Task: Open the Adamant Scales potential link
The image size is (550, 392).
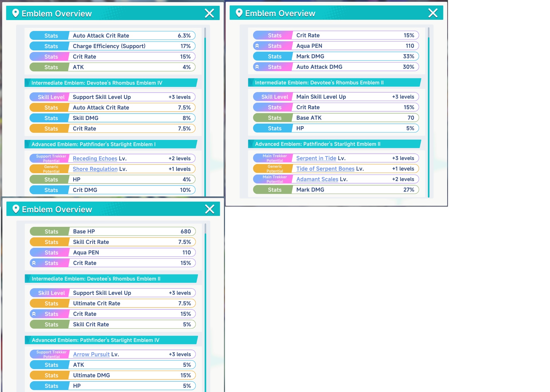Action: pyautogui.click(x=317, y=179)
